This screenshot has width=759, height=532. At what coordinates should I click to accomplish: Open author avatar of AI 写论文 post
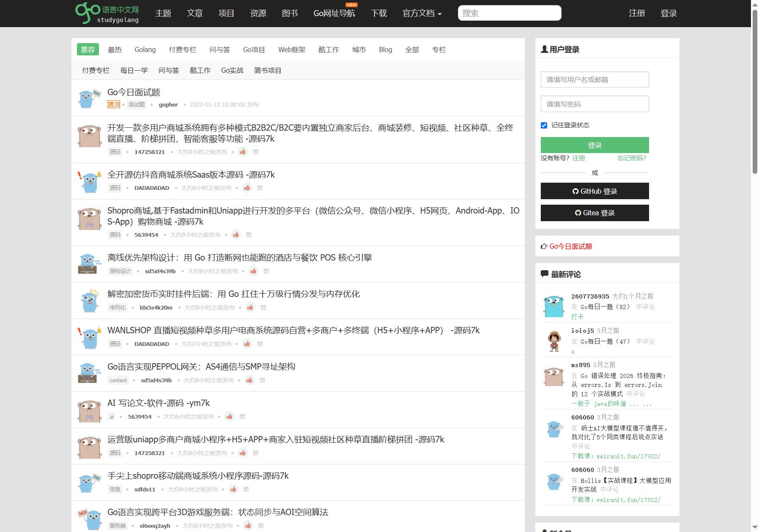pos(90,410)
